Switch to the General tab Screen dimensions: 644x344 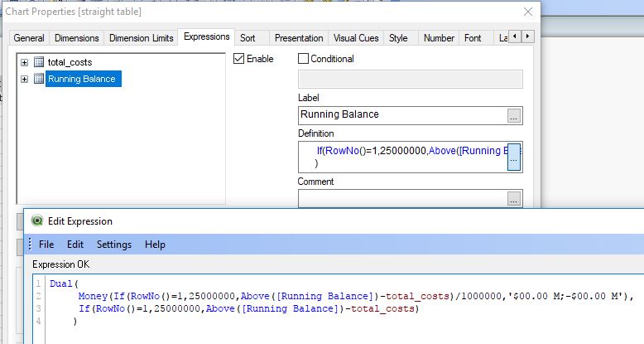tap(29, 38)
